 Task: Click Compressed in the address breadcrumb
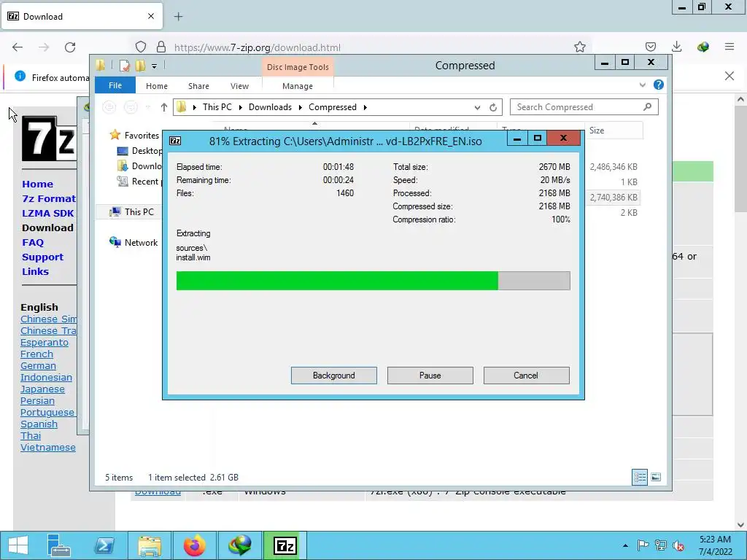click(332, 107)
